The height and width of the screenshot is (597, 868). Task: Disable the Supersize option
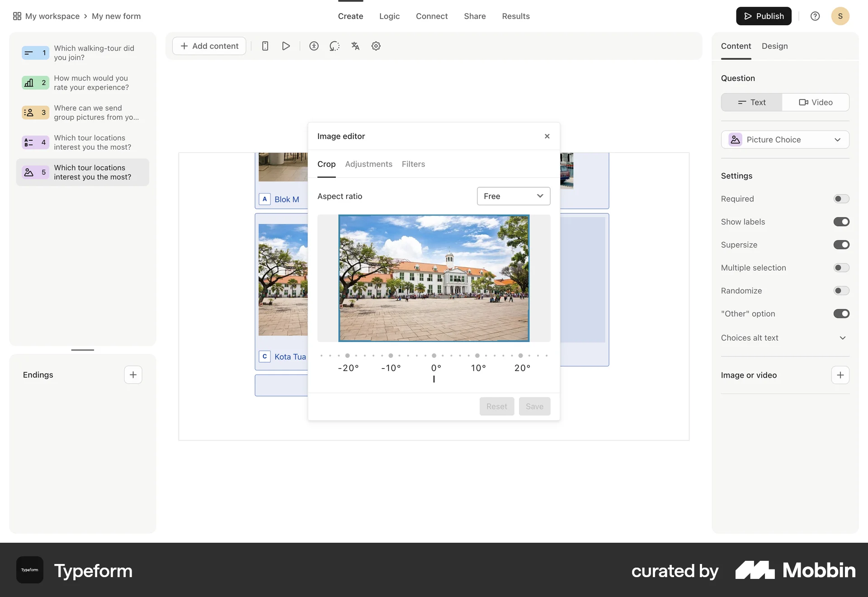click(841, 245)
